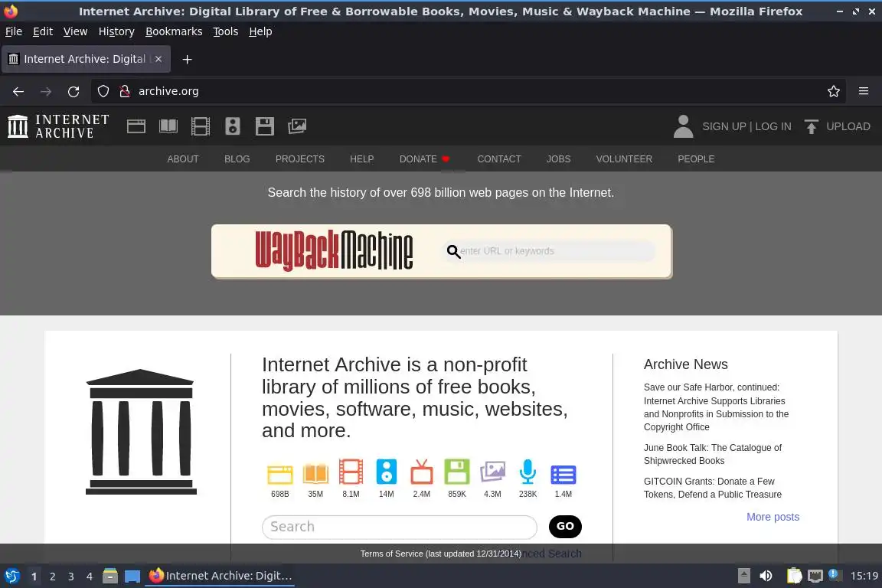Open the Bookmarks menu
The image size is (882, 588).
(x=174, y=31)
